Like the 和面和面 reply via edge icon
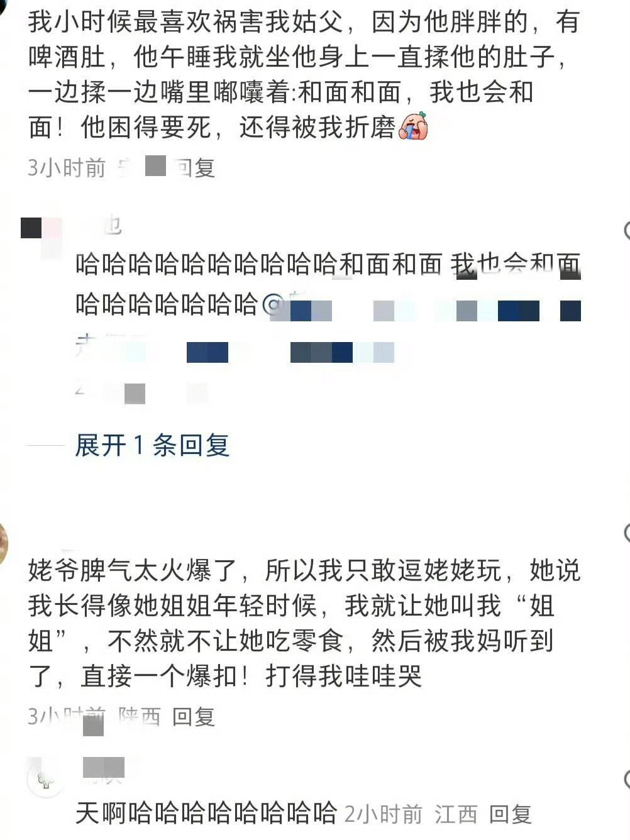The image size is (630, 840). click(626, 231)
